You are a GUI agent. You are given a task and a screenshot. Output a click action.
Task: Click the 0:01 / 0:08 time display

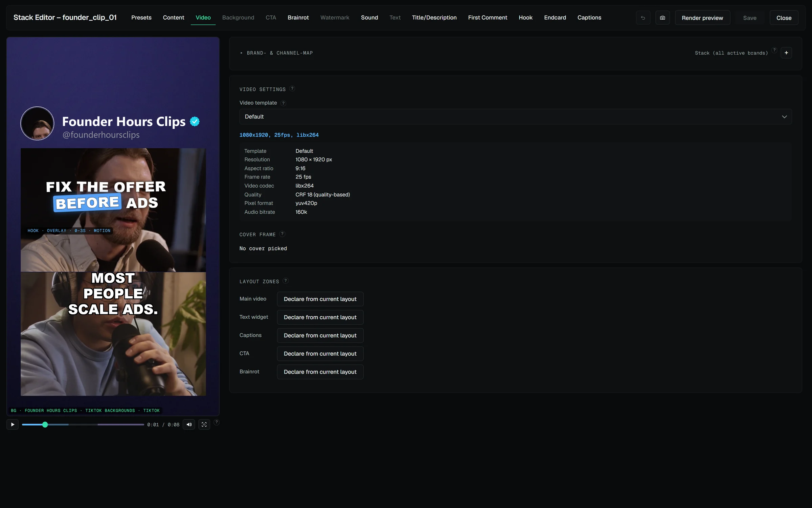(x=163, y=425)
